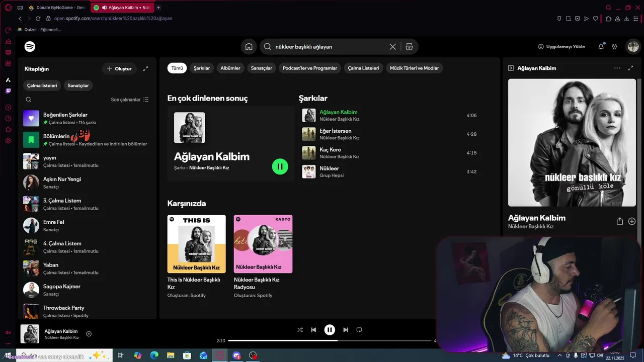The height and width of the screenshot is (362, 644).
Task: Select Podcast'ler ve Programlar tab
Action: coord(310,68)
